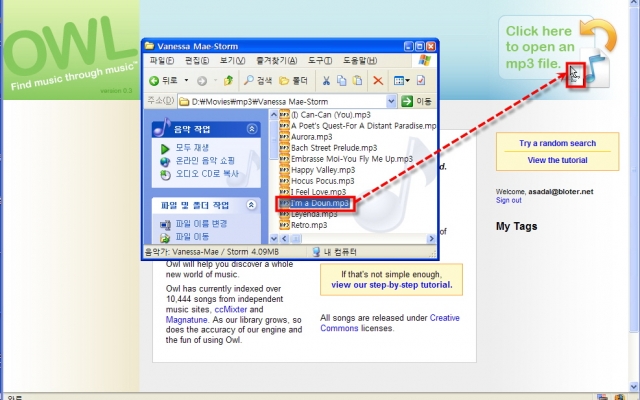Screen dimensions: 640x400
Task: Open the 파일(F) menu
Action: click(x=162, y=61)
